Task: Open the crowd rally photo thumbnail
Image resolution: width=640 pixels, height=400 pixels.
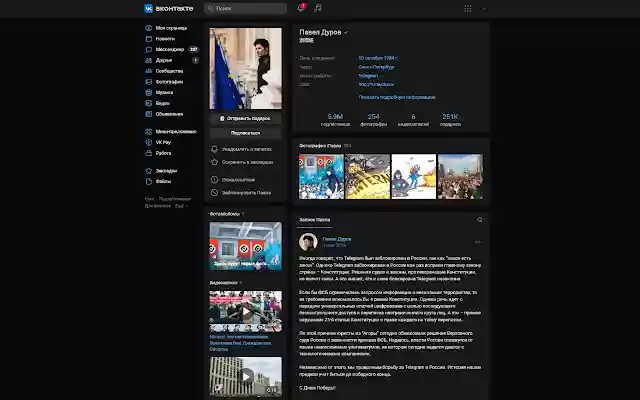Action: [x=460, y=176]
